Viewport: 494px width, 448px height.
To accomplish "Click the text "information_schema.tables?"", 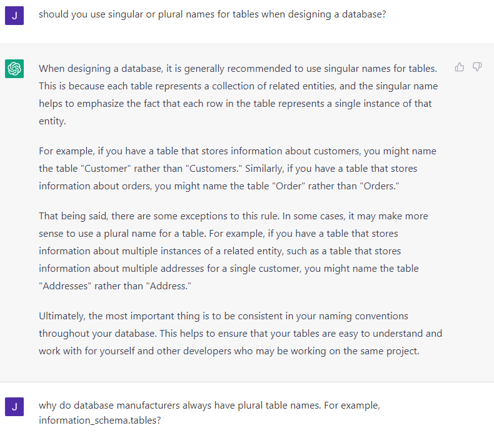I will 99,421.
